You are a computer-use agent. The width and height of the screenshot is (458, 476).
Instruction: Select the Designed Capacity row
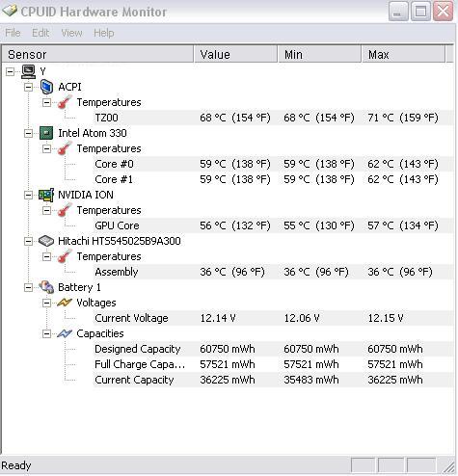click(273, 349)
